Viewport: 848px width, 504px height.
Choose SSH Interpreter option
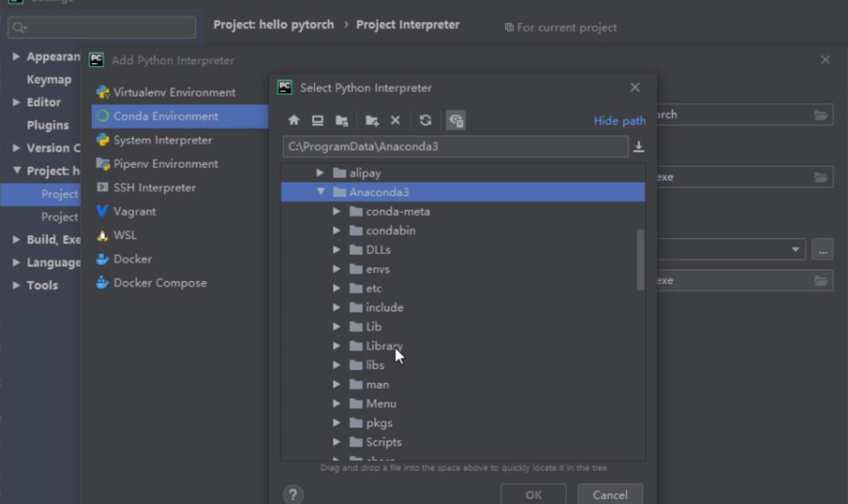155,187
